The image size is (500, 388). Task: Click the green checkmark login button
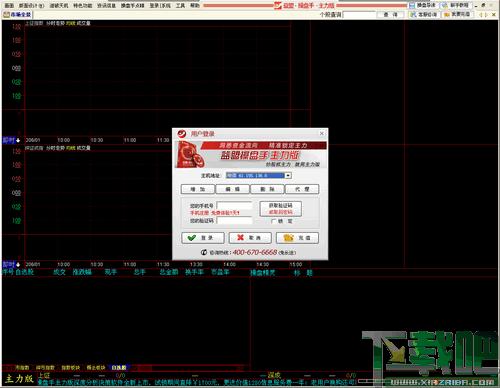(x=203, y=238)
